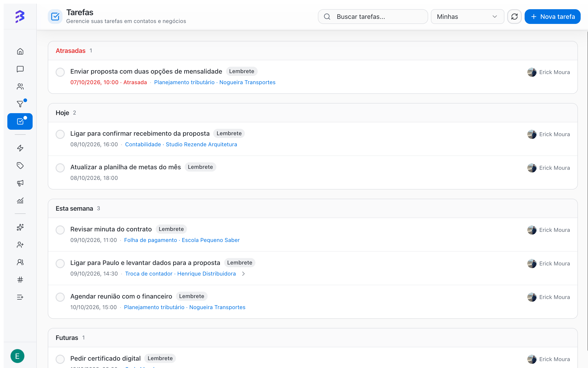Click Erick Moura avatar on 'Atualizar a planilha' row
This screenshot has width=588, height=368.
coord(532,168)
